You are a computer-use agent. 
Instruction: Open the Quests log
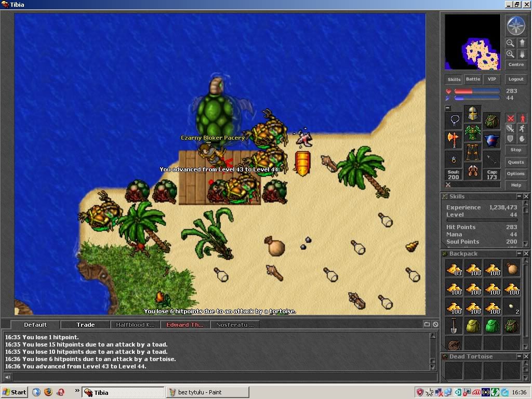pyautogui.click(x=516, y=162)
